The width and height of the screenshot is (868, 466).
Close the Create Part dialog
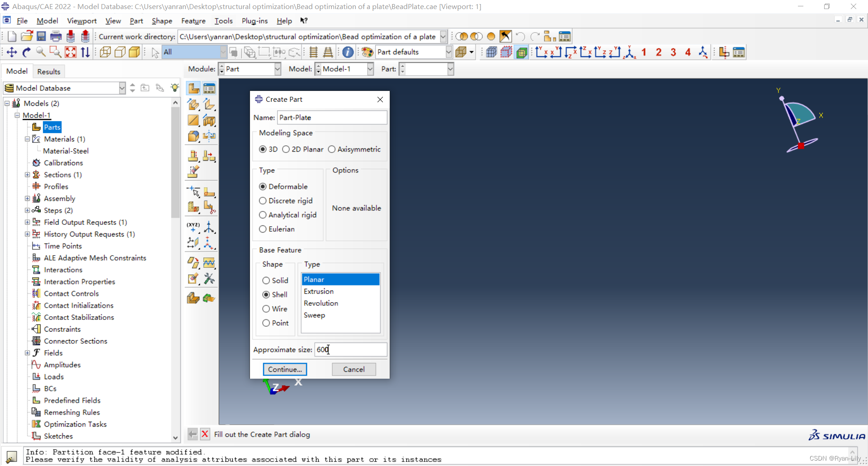coord(380,100)
